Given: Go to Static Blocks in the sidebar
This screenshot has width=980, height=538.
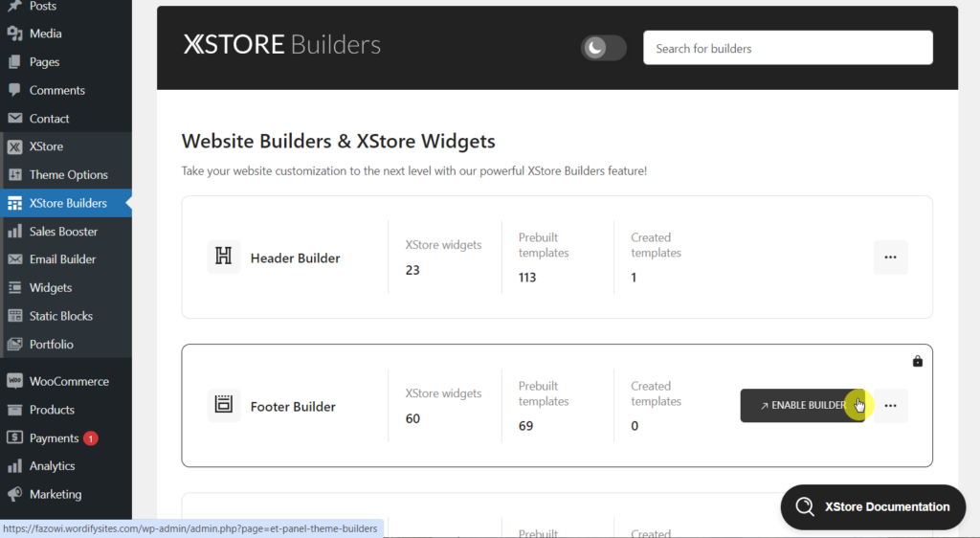Looking at the screenshot, I should 66,316.
